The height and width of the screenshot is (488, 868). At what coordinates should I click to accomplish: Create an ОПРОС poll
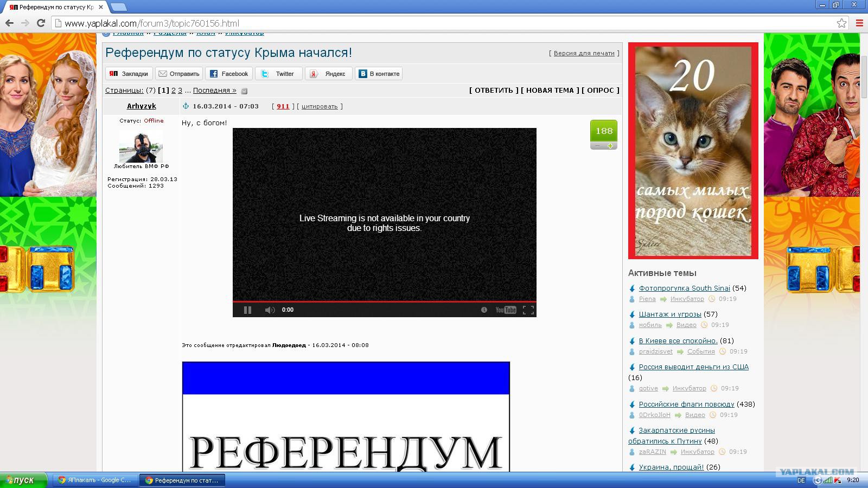[601, 91]
